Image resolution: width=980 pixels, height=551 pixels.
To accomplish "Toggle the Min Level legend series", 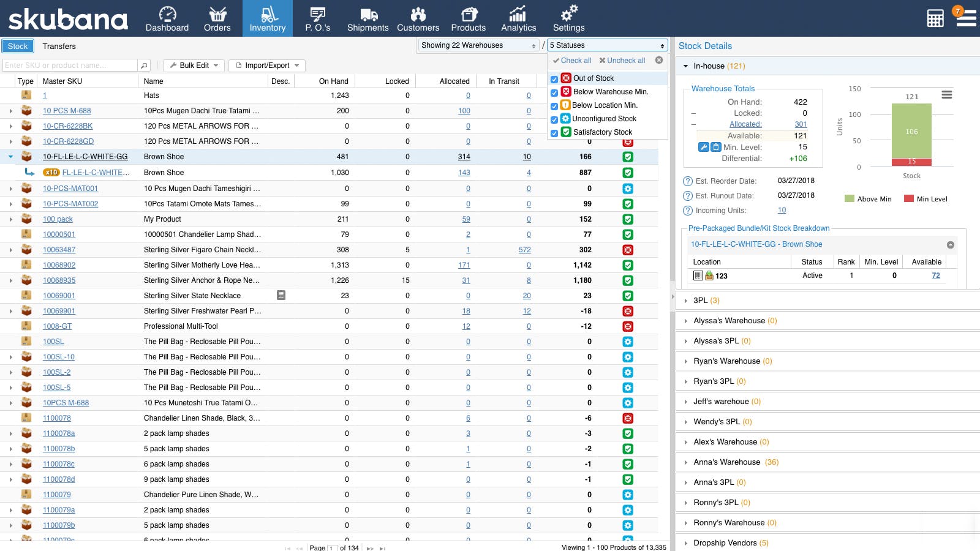I will click(x=926, y=199).
